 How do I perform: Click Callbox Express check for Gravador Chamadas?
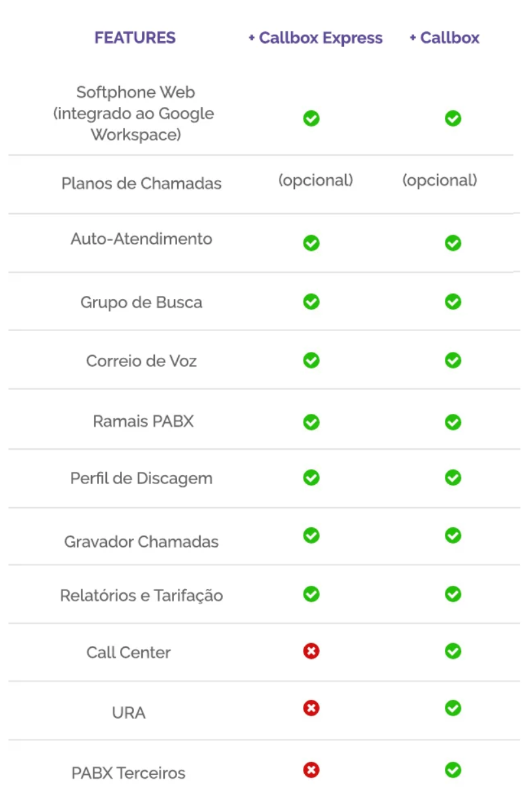click(x=311, y=536)
